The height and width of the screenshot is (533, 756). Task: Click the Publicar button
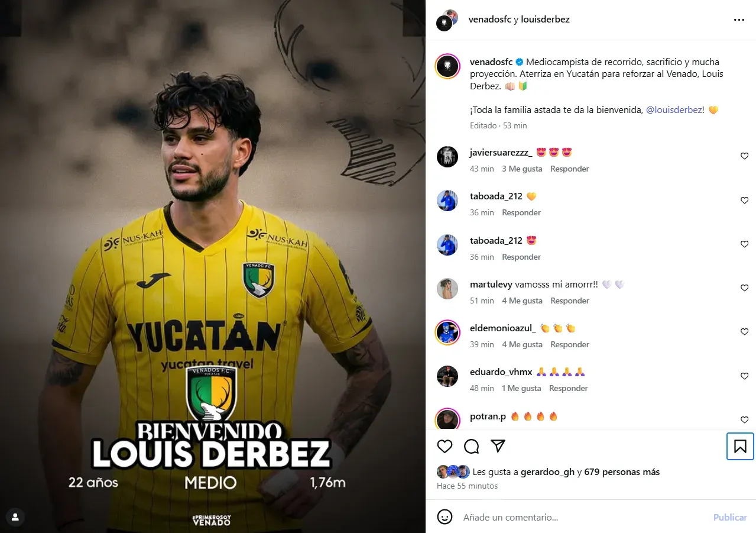(x=730, y=517)
